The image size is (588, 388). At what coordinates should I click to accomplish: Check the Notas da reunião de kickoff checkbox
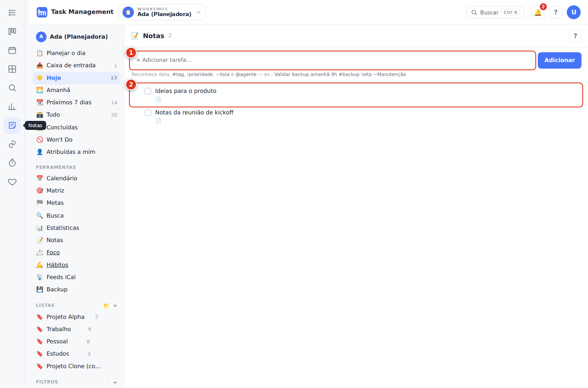pos(148,112)
